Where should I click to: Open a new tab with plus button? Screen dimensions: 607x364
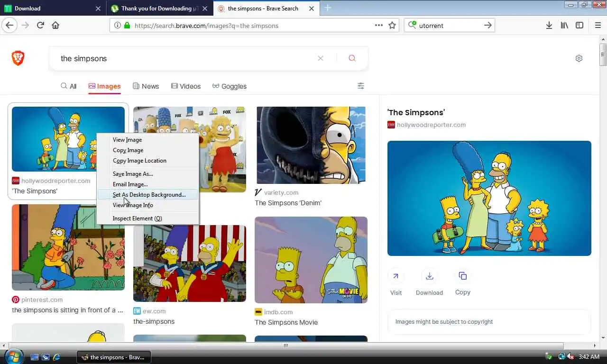pyautogui.click(x=328, y=8)
